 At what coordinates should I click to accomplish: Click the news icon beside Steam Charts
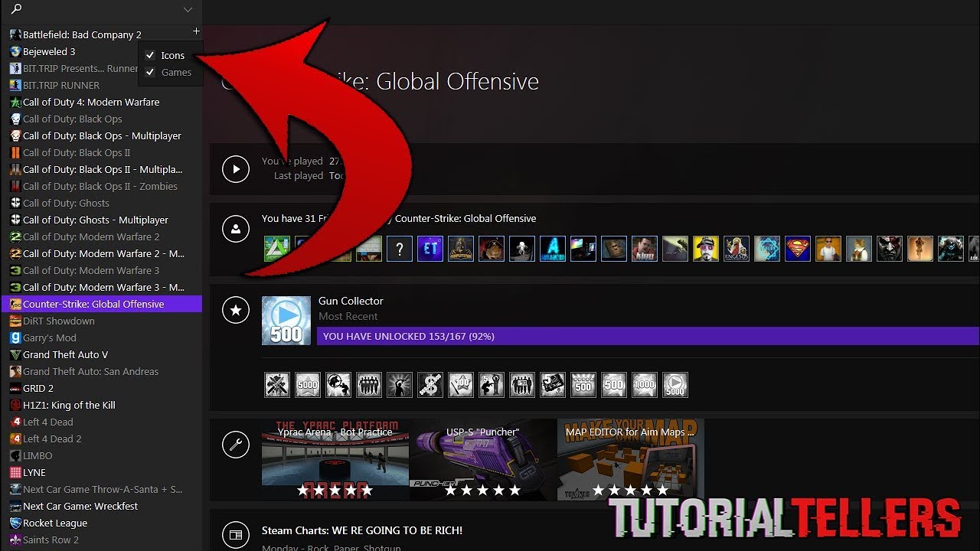pyautogui.click(x=236, y=534)
